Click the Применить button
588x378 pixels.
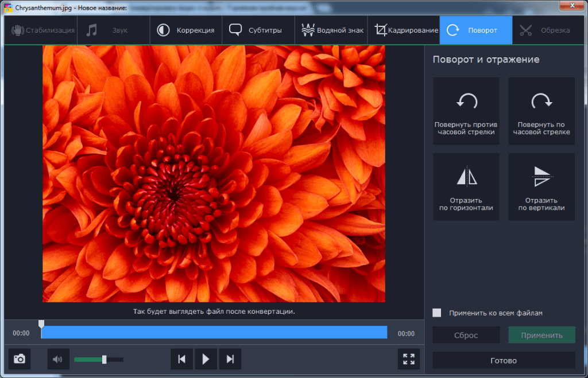541,335
